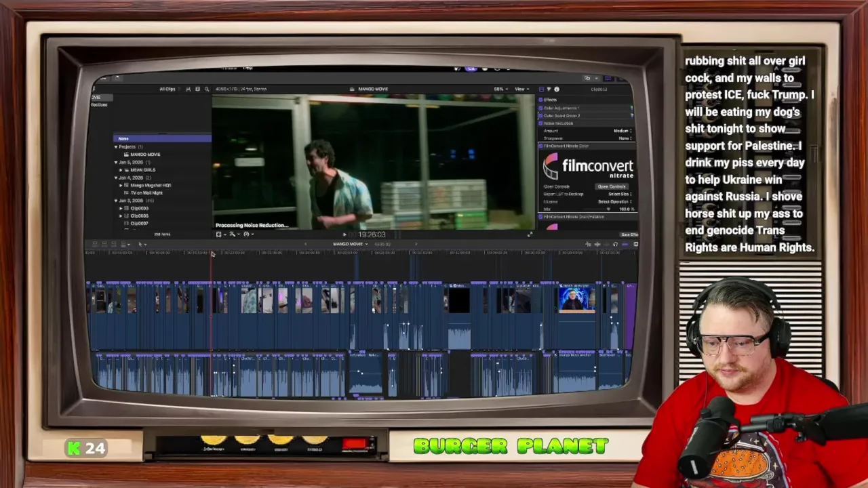Toggle Solo headphones icon in timeline
868x488 pixels.
[616, 244]
